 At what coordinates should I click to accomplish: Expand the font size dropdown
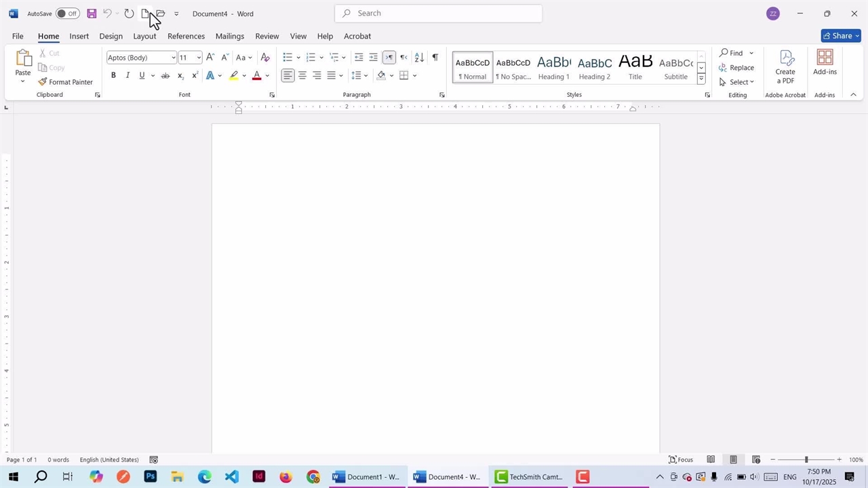pyautogui.click(x=199, y=58)
